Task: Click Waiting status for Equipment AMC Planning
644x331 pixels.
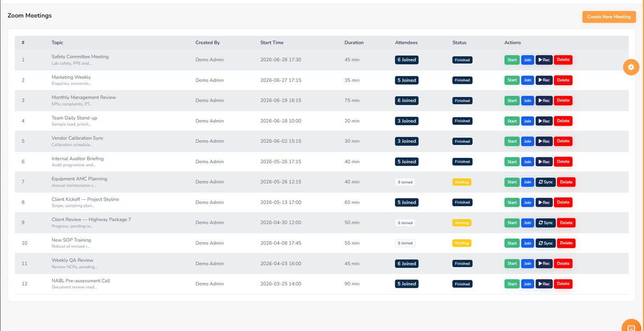Action: [462, 182]
